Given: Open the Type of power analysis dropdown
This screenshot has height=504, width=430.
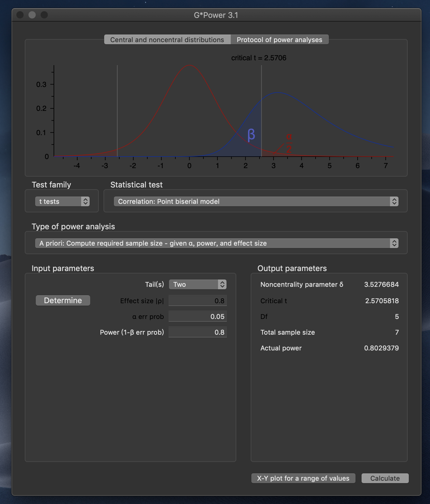Looking at the screenshot, I should (x=217, y=243).
